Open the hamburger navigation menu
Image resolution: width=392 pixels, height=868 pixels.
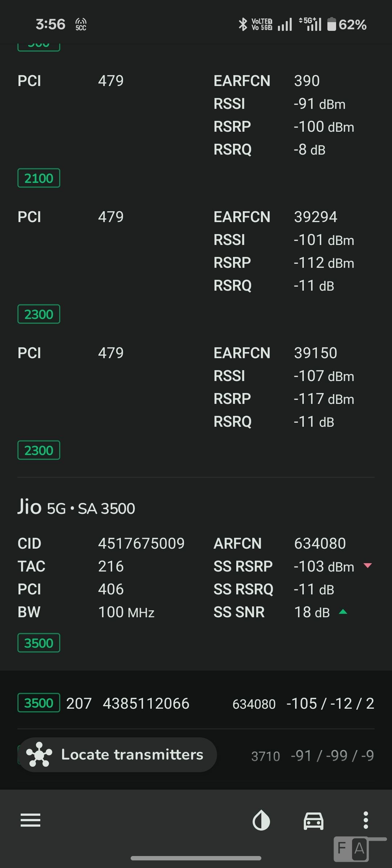coord(30,820)
